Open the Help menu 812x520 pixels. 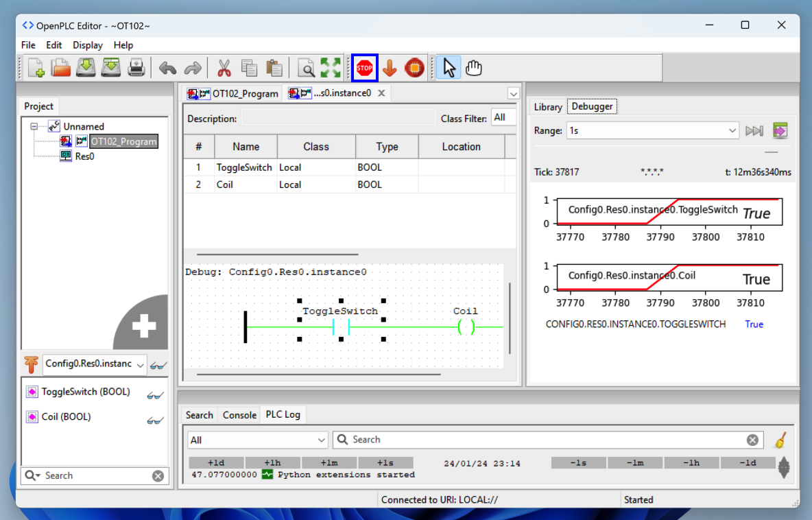coord(123,45)
